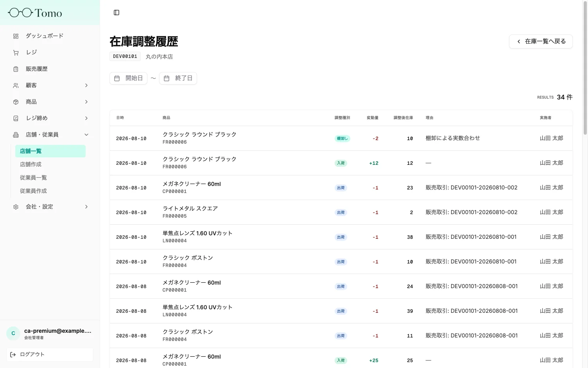Click the 顧客 people icon

(x=16, y=85)
